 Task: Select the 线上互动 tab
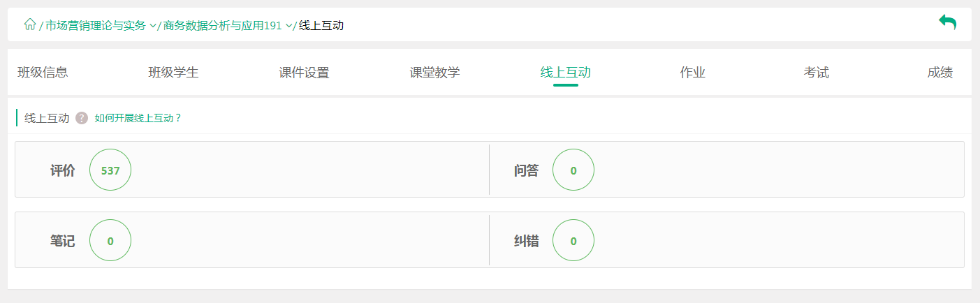pos(565,72)
